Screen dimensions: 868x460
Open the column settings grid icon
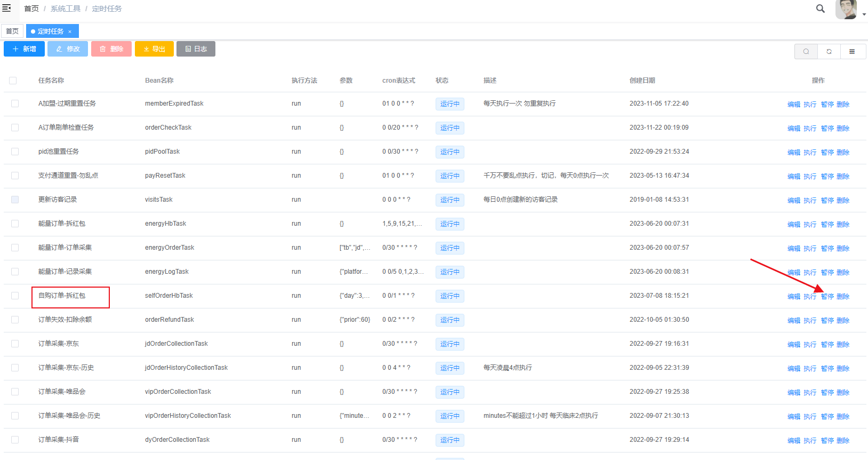click(852, 52)
